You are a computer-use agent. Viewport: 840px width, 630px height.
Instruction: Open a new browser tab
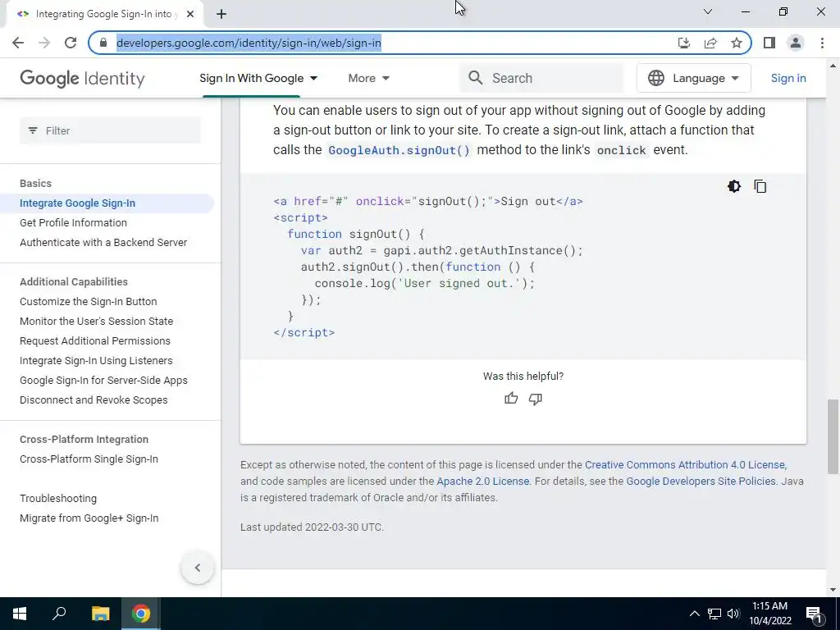point(221,14)
